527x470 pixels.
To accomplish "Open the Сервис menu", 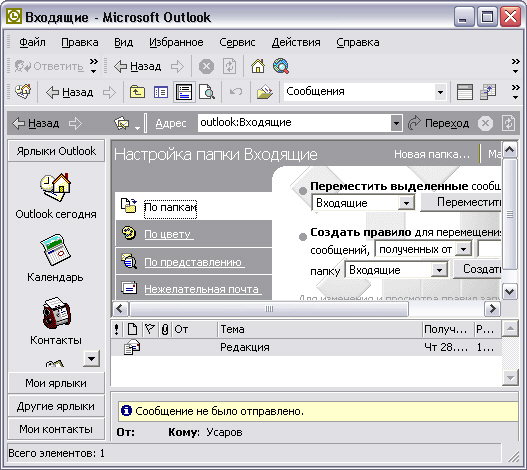I will click(x=237, y=42).
